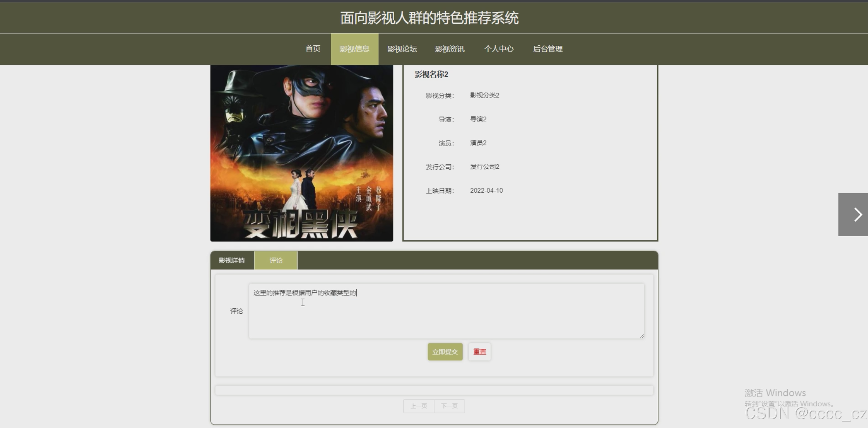
Task: Open 影视资讯 from the navigation bar
Action: (450, 49)
